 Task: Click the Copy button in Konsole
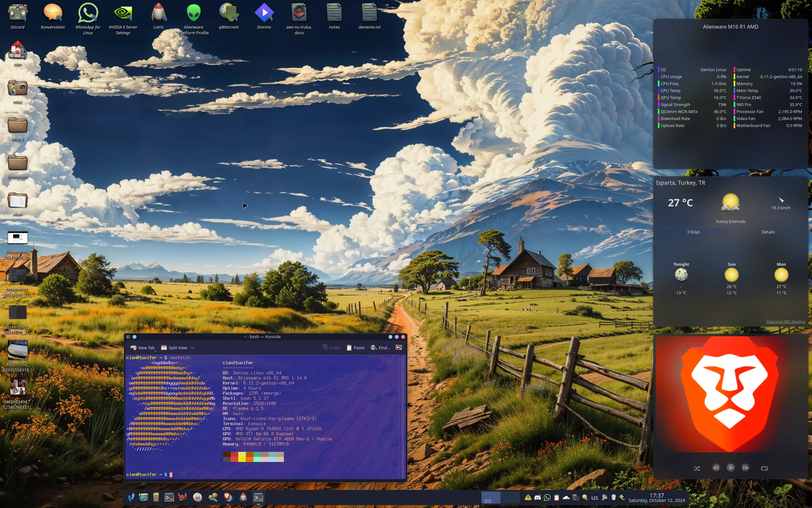point(331,348)
